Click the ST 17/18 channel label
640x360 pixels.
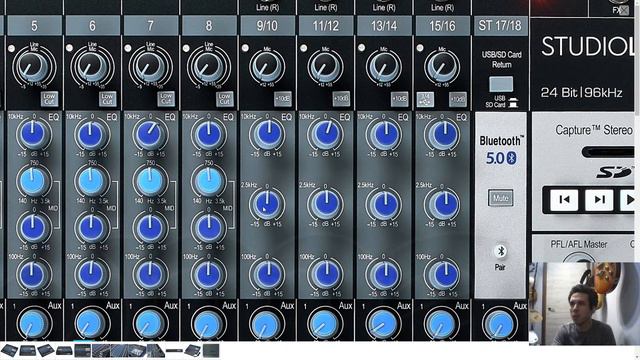(x=500, y=26)
